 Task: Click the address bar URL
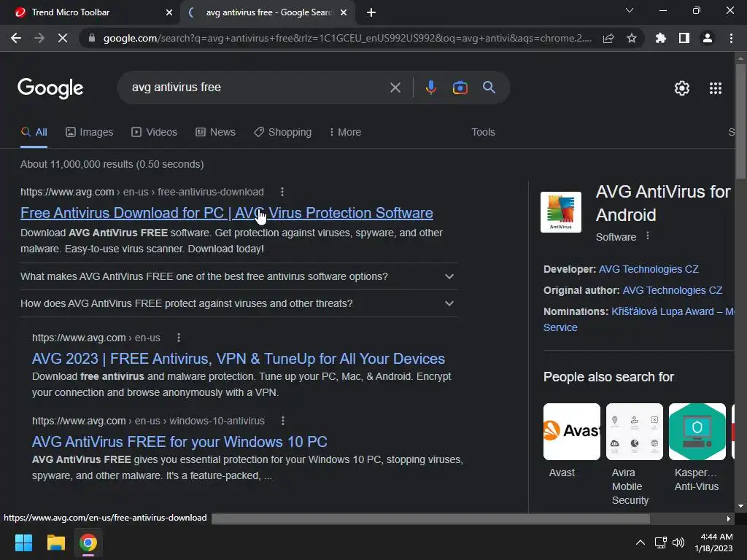[347, 38]
